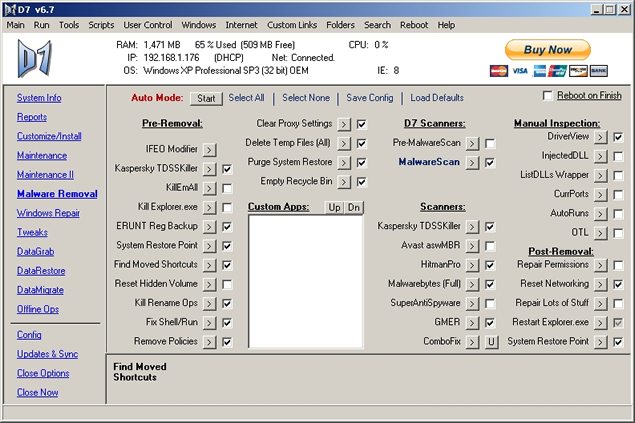Open the Custom Links menu
This screenshot has height=423, width=635.
pyautogui.click(x=292, y=25)
